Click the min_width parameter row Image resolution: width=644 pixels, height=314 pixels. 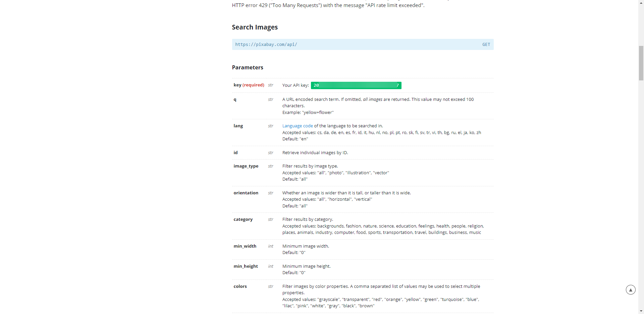pyautogui.click(x=245, y=246)
